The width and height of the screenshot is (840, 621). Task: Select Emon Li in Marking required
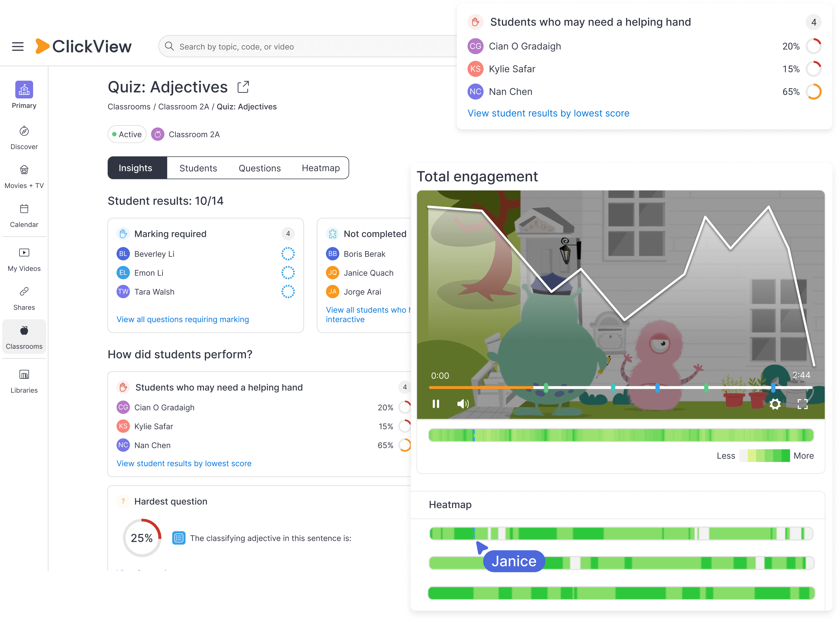pyautogui.click(x=206, y=273)
